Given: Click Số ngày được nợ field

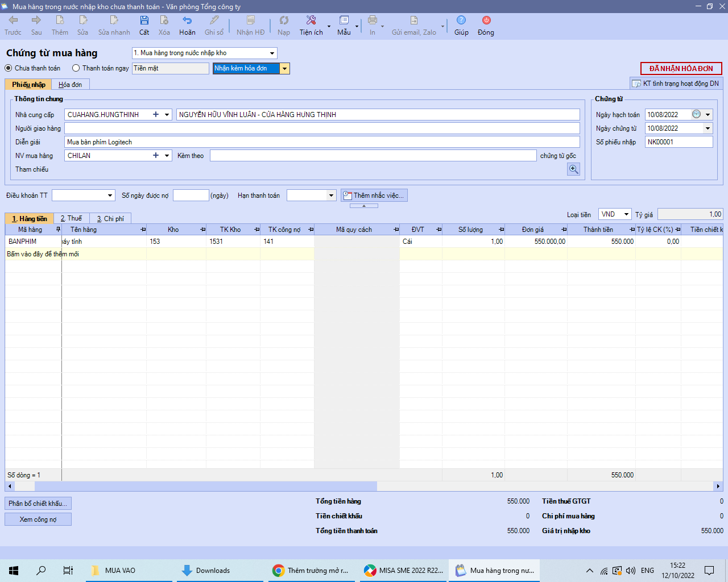Looking at the screenshot, I should [191, 196].
